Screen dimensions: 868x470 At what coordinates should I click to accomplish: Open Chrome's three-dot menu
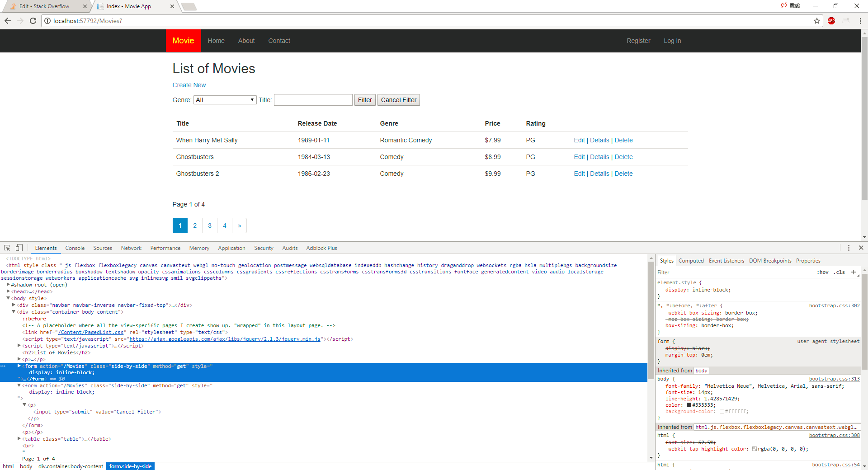[x=860, y=21]
